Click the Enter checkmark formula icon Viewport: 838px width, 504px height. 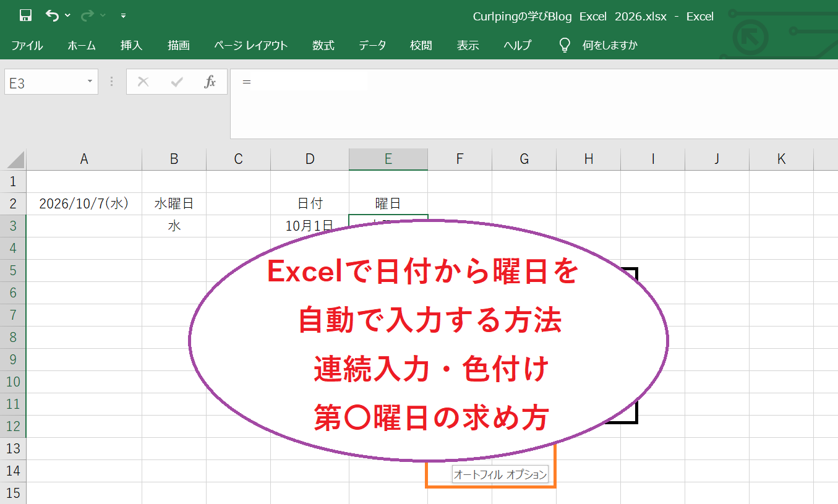pos(177,82)
